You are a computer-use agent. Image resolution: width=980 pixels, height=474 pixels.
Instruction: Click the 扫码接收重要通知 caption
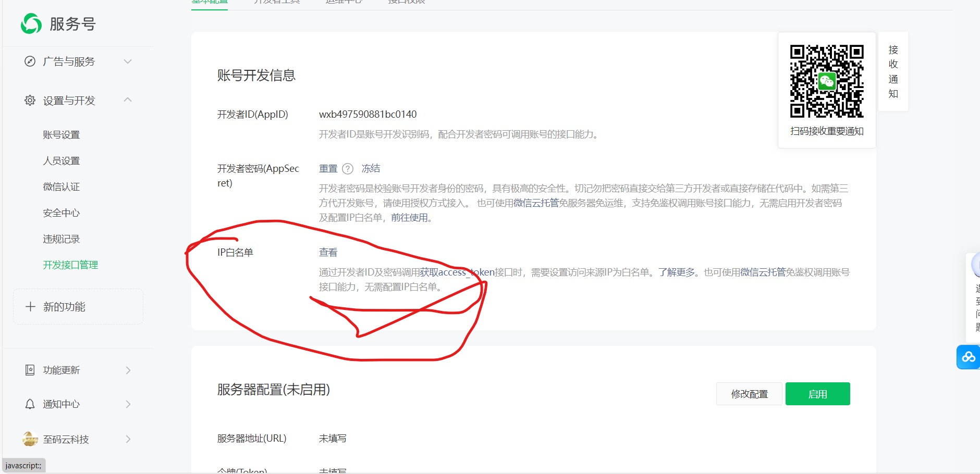(827, 131)
